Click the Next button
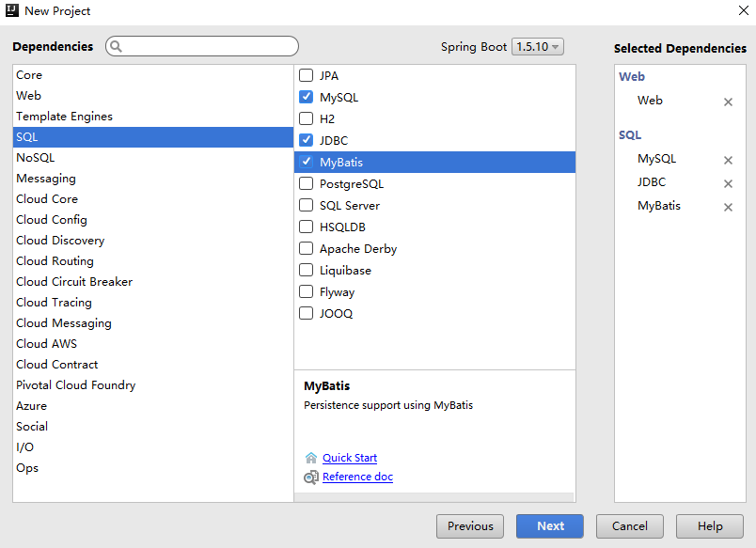The width and height of the screenshot is (756, 548). [550, 526]
